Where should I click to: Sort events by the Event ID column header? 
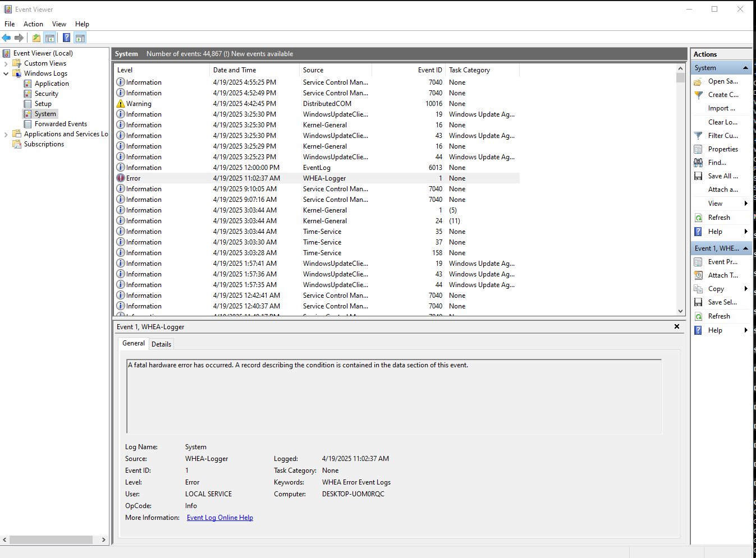[x=409, y=70]
